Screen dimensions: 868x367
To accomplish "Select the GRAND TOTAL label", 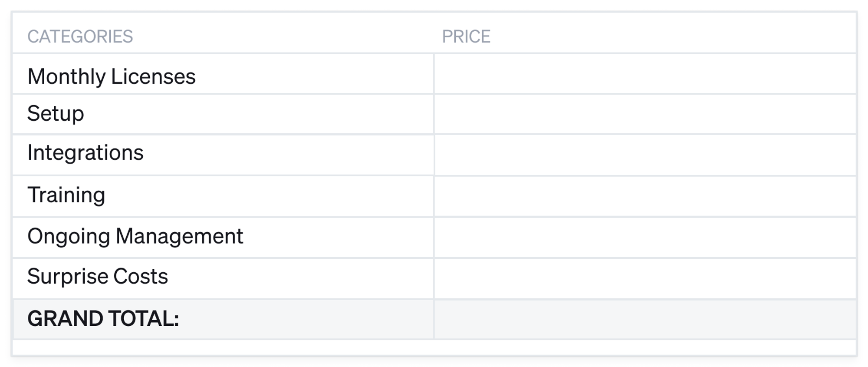I will click(103, 318).
